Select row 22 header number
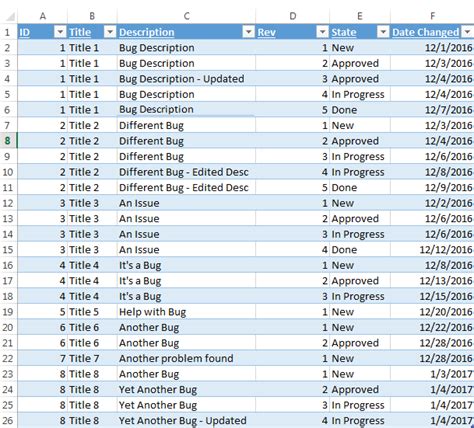Screen dimensions: 474x428 point(8,358)
